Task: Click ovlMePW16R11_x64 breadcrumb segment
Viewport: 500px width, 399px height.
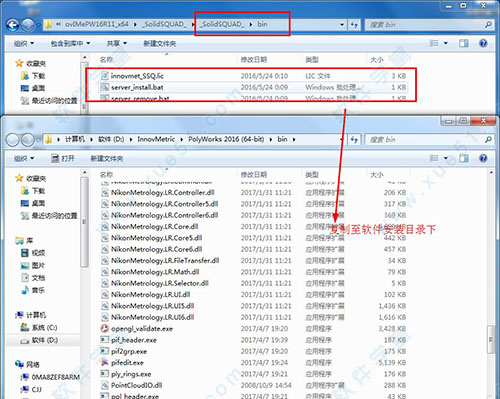Action: click(97, 24)
